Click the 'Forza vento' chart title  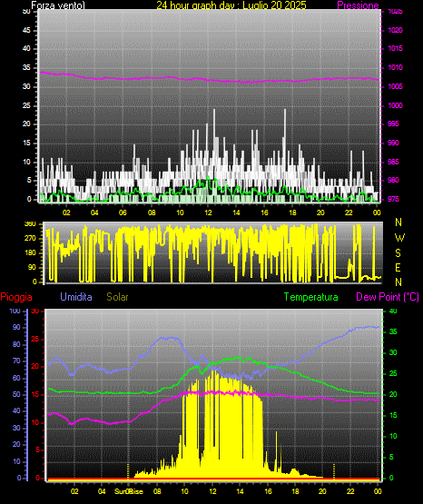(58, 5)
